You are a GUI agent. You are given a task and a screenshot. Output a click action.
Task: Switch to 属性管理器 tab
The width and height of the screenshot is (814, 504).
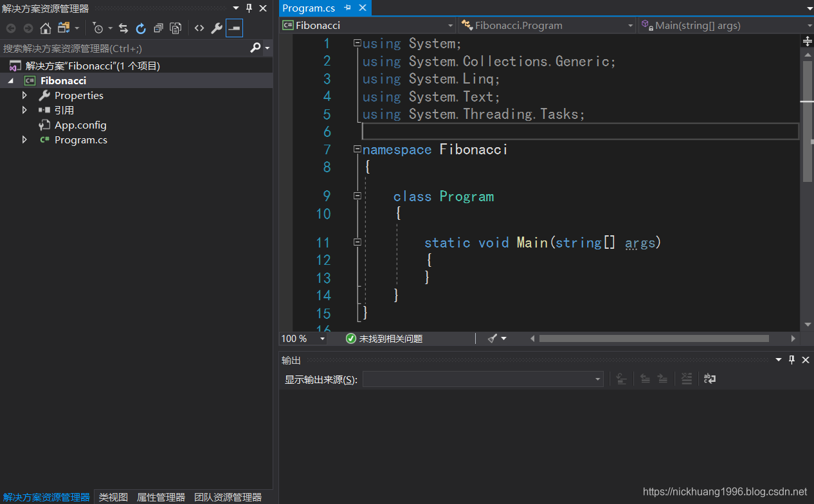point(161,497)
